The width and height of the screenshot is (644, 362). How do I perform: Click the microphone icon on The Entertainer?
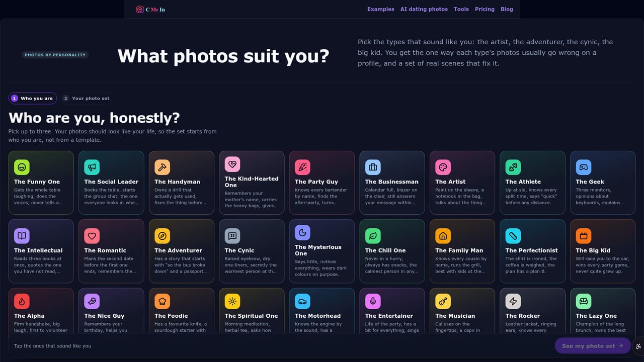click(x=373, y=301)
